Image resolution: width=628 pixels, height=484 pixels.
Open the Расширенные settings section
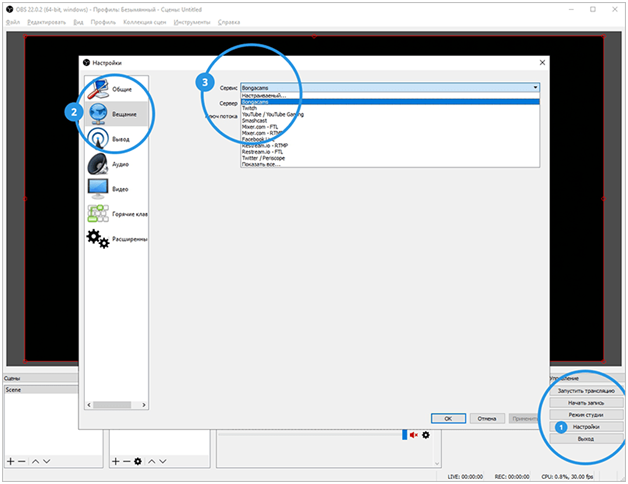click(x=116, y=239)
